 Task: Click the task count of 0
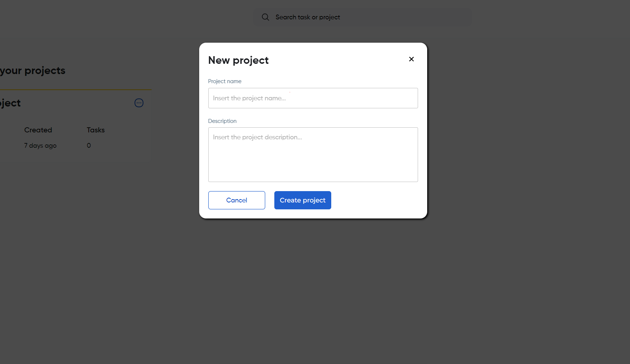click(89, 146)
